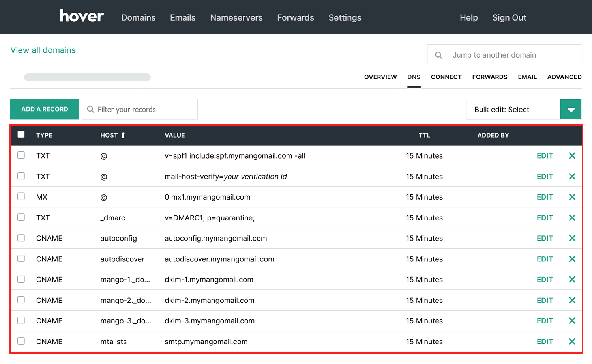Check the mail-host-verify record checkbox
The image size is (592, 364).
pyautogui.click(x=21, y=176)
